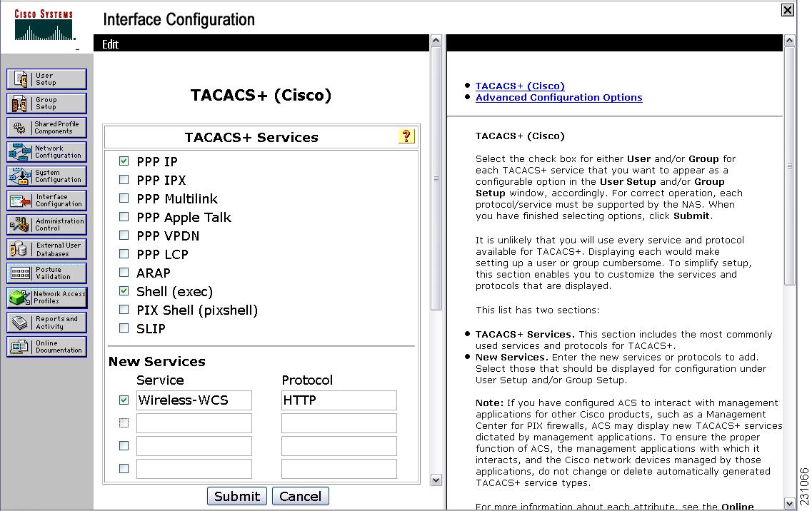Open User Setup from the sidebar
812x511 pixels.
click(x=46, y=79)
